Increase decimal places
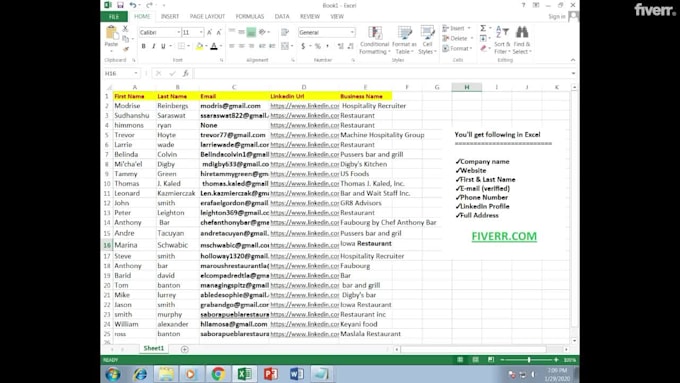The image size is (680, 383). (x=340, y=46)
